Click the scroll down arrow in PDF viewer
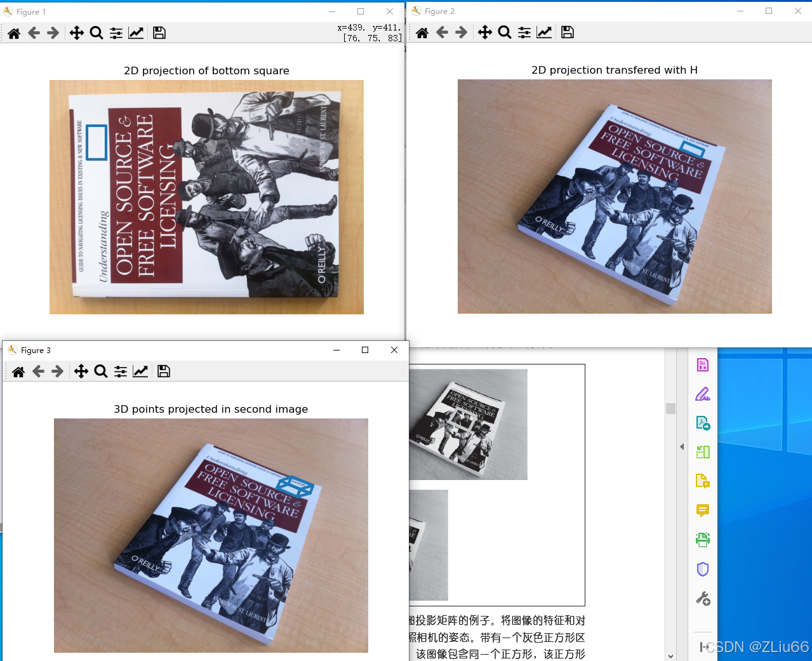Image resolution: width=812 pixels, height=661 pixels. point(670,656)
